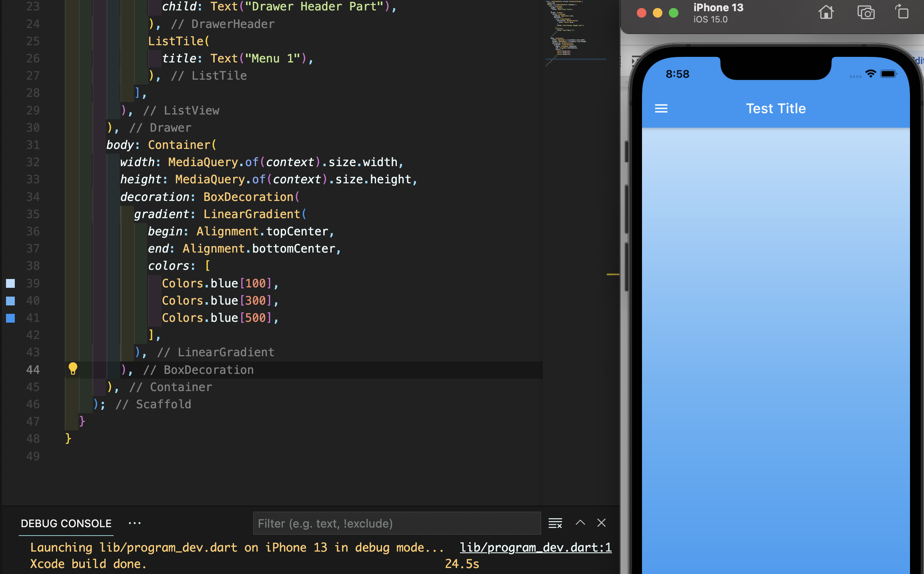The height and width of the screenshot is (574, 924).
Task: Rotate the simulator device icon
Action: coord(902,12)
